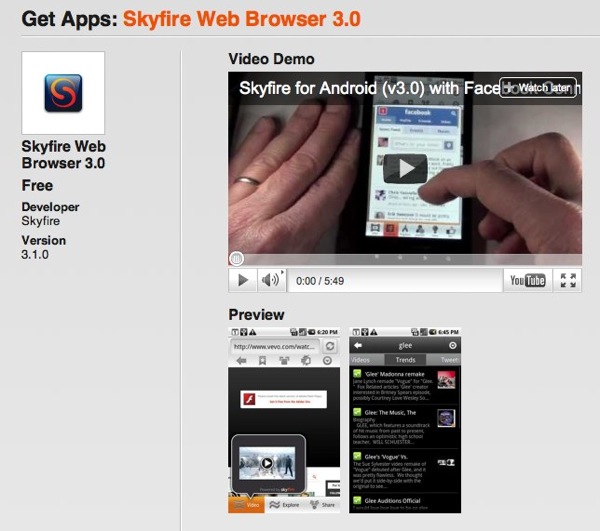Viewport: 600px width, 531px height.
Task: Click the developer name Skyfire
Action: [x=41, y=221]
